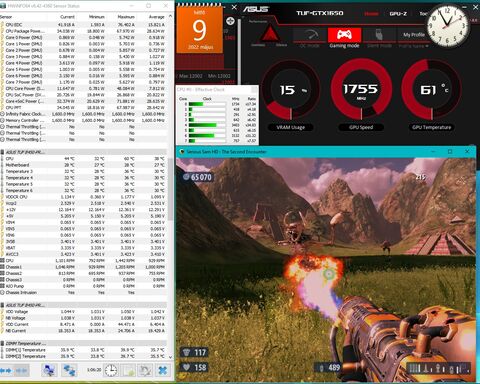The height and width of the screenshot is (384, 480).
Task: Close CPU #0 Effective Clock window
Action: (x=254, y=89)
